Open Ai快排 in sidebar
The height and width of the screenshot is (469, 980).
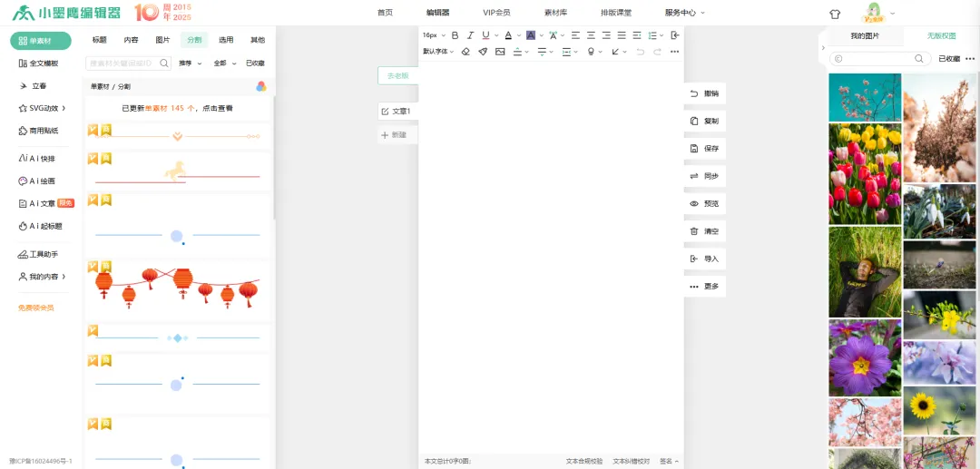pyautogui.click(x=37, y=159)
